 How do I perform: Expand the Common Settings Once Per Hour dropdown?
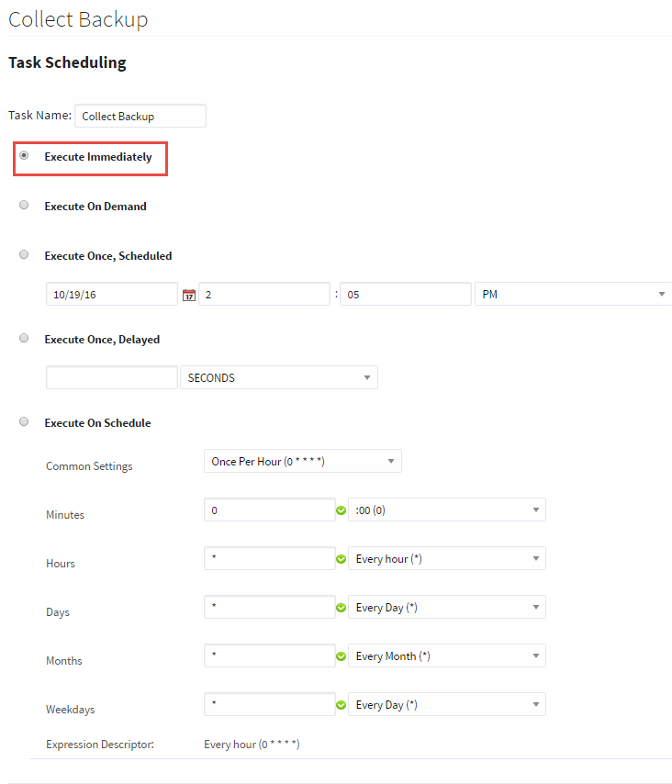tap(302, 461)
